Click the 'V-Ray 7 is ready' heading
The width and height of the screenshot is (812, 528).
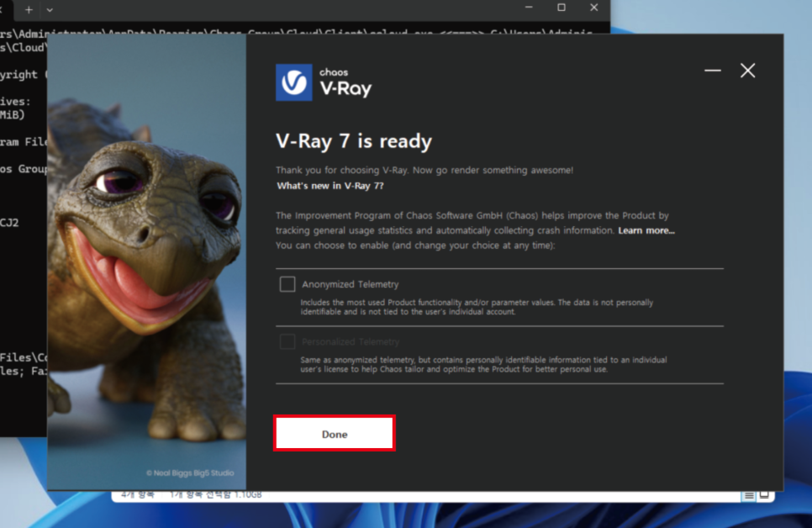(x=354, y=141)
